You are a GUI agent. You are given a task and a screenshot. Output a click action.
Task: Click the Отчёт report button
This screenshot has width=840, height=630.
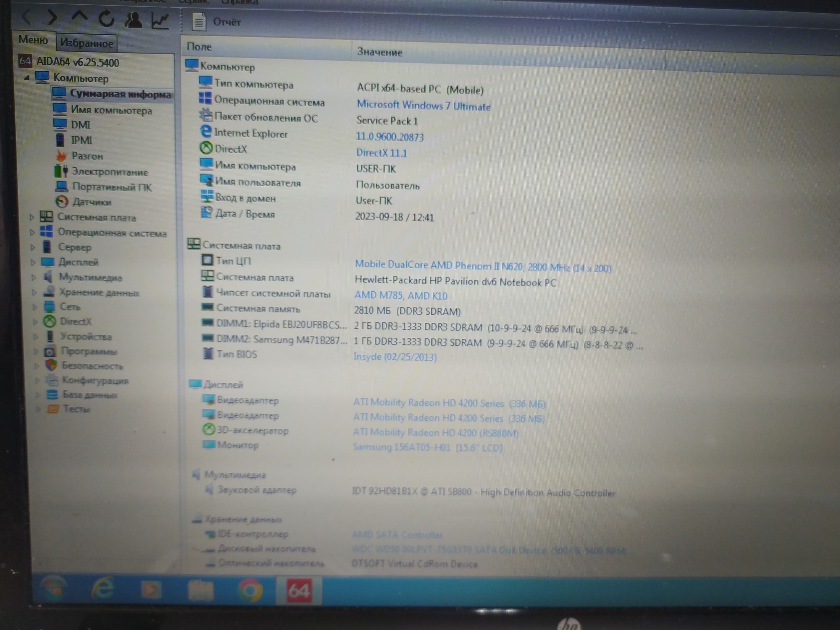pos(216,22)
